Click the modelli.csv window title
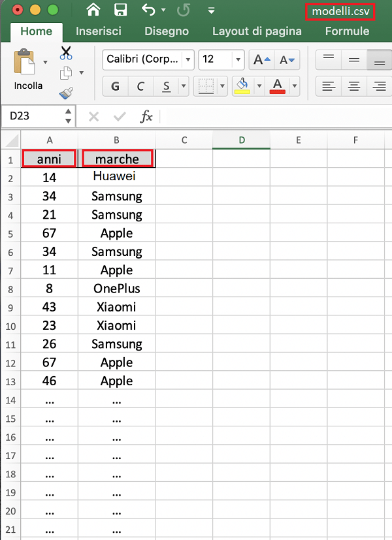Image resolution: width=392 pixels, height=540 pixels. click(x=340, y=11)
